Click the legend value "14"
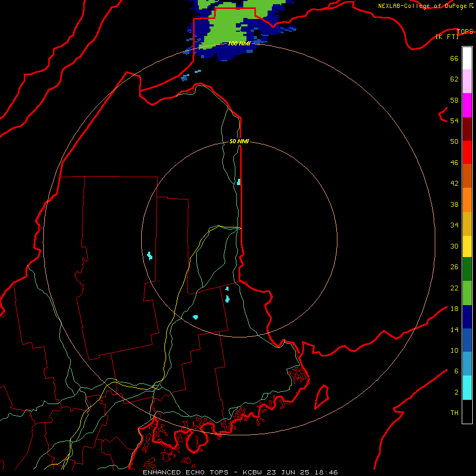This screenshot has height=476, width=476. tap(454, 329)
